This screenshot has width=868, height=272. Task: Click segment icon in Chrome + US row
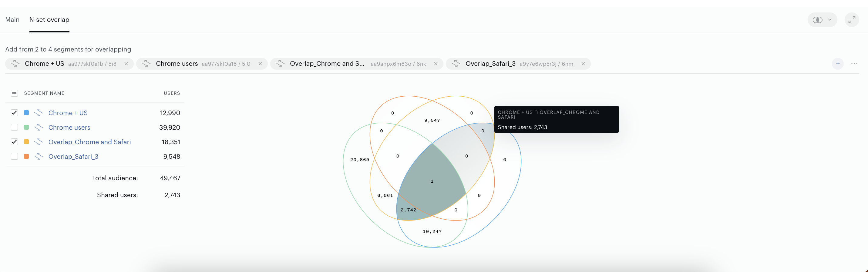tap(39, 113)
